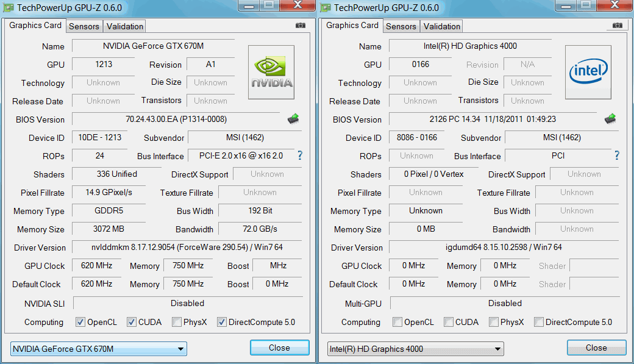Click Bus Interface value PCI-E 2.0 x16

pyautogui.click(x=241, y=155)
